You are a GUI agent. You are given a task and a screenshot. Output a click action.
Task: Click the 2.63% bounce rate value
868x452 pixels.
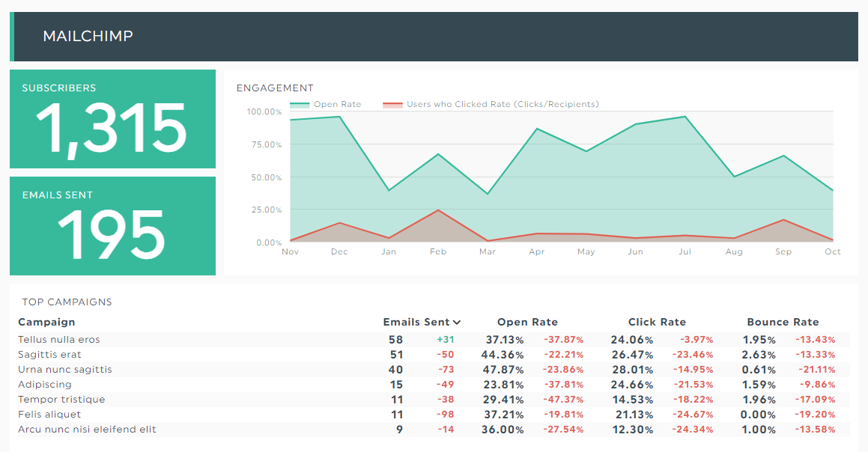coord(759,355)
